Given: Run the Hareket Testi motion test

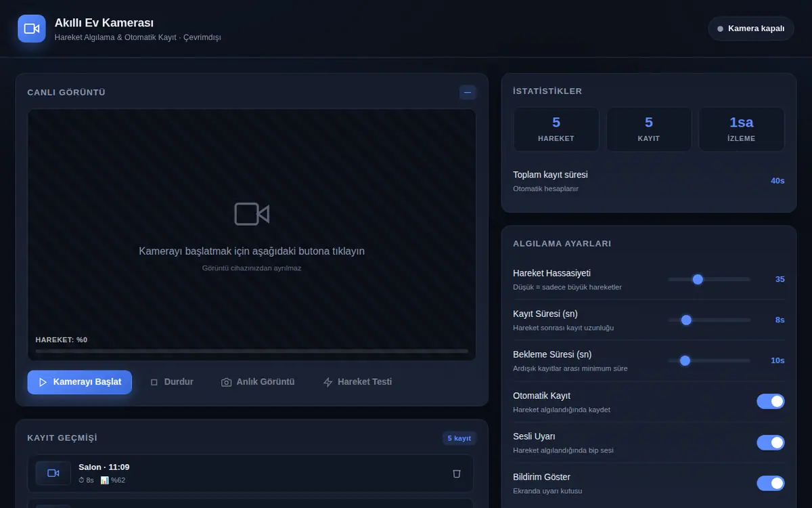Looking at the screenshot, I should point(357,382).
